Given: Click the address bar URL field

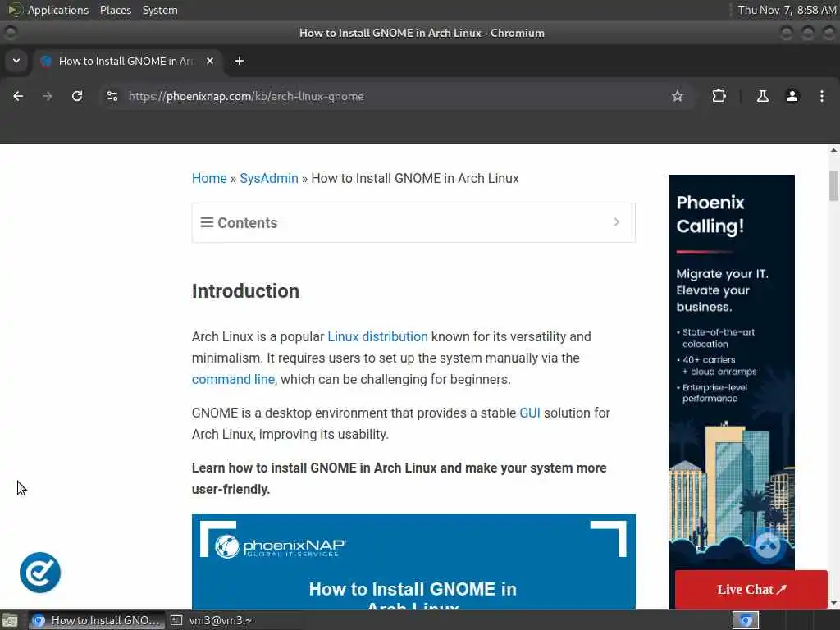Looking at the screenshot, I should [x=396, y=96].
